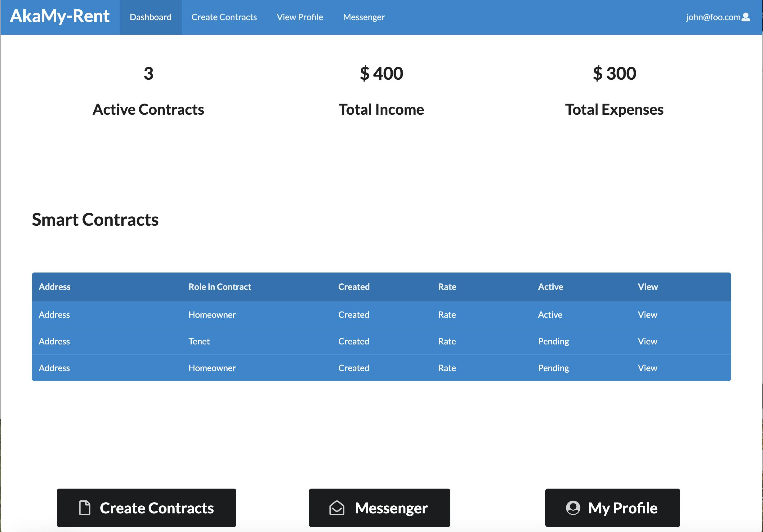Click Rate cell in the Active row

pos(447,314)
